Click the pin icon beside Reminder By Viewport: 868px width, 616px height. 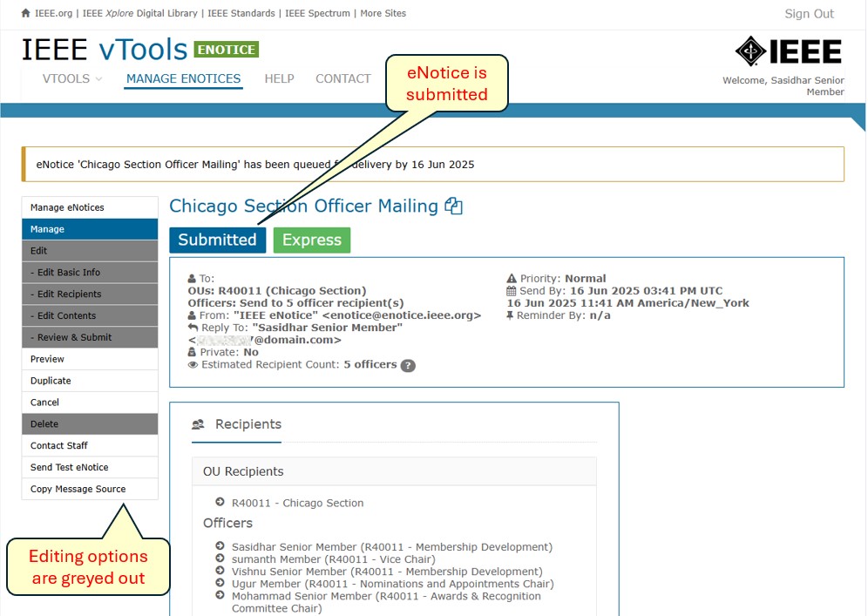510,315
